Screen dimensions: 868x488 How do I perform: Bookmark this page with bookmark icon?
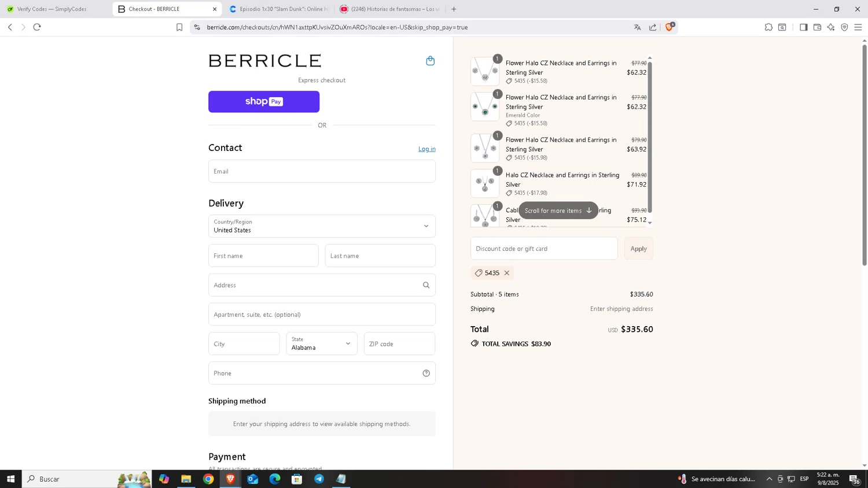(x=179, y=27)
